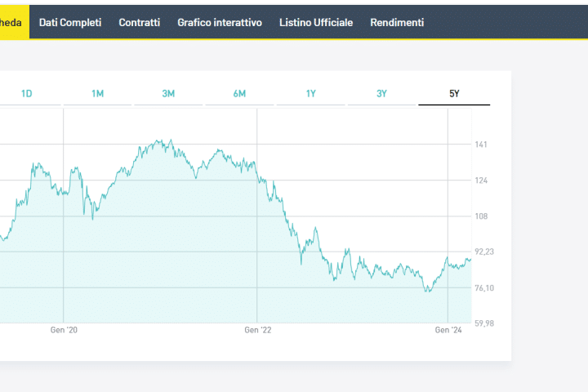Set chart period to 6M
The image size is (588, 392).
click(239, 94)
